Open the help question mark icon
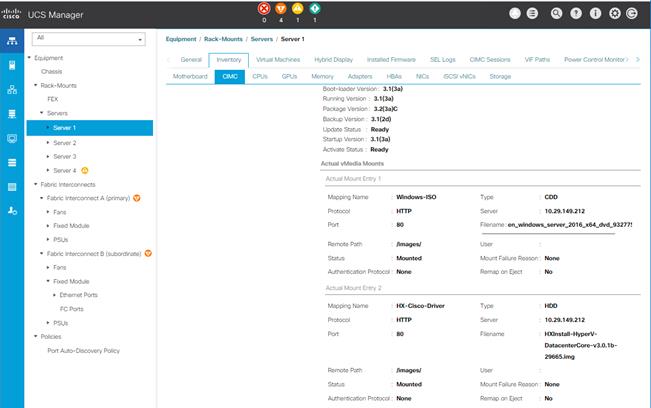This screenshot has width=651, height=408. 576,14
